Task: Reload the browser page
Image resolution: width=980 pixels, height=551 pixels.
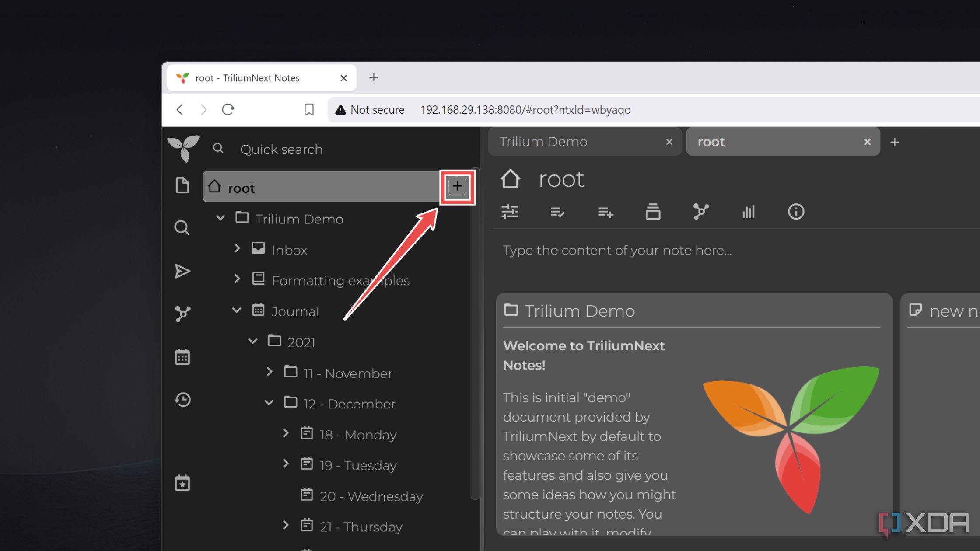Action: [228, 109]
